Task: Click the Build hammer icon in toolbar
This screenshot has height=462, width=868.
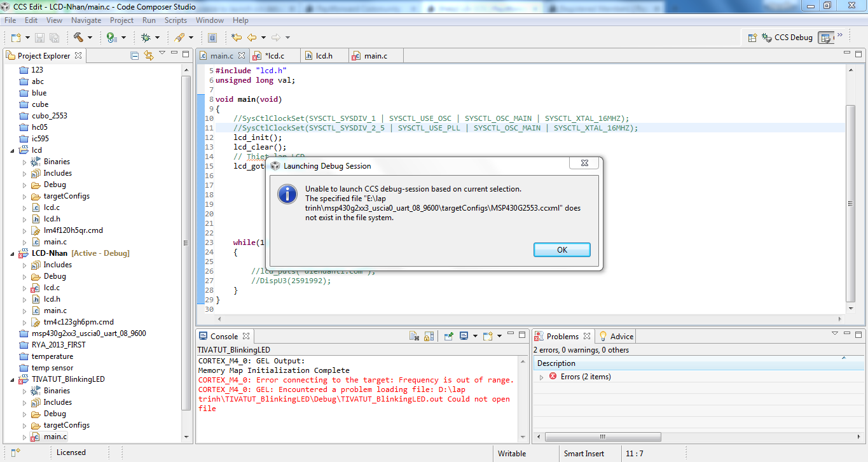Action: (78, 38)
